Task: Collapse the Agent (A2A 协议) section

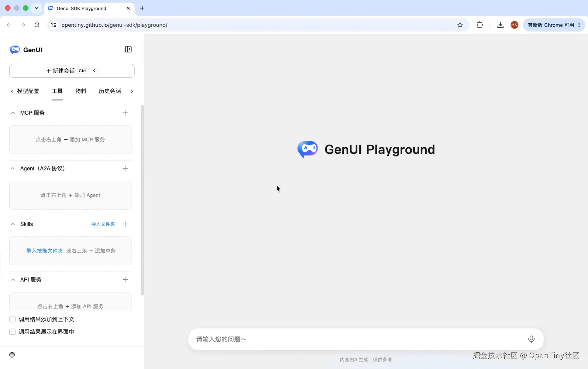Action: click(13, 169)
